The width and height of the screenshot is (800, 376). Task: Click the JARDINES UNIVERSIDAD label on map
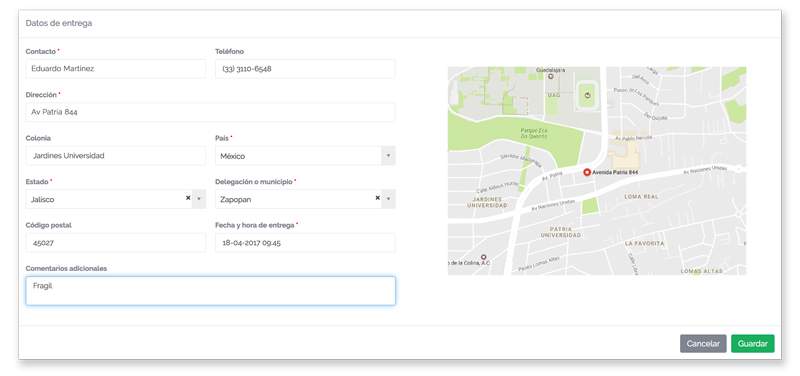(487, 202)
